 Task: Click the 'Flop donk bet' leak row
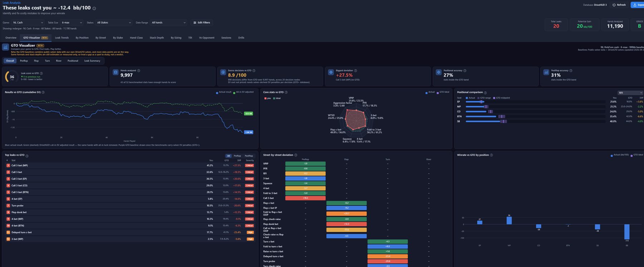pyautogui.click(x=130, y=212)
